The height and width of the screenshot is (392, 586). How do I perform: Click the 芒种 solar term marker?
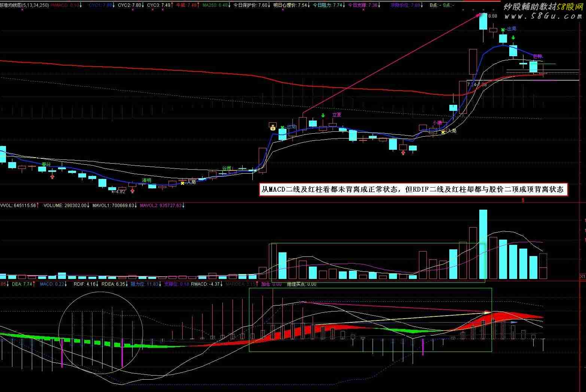537,57
